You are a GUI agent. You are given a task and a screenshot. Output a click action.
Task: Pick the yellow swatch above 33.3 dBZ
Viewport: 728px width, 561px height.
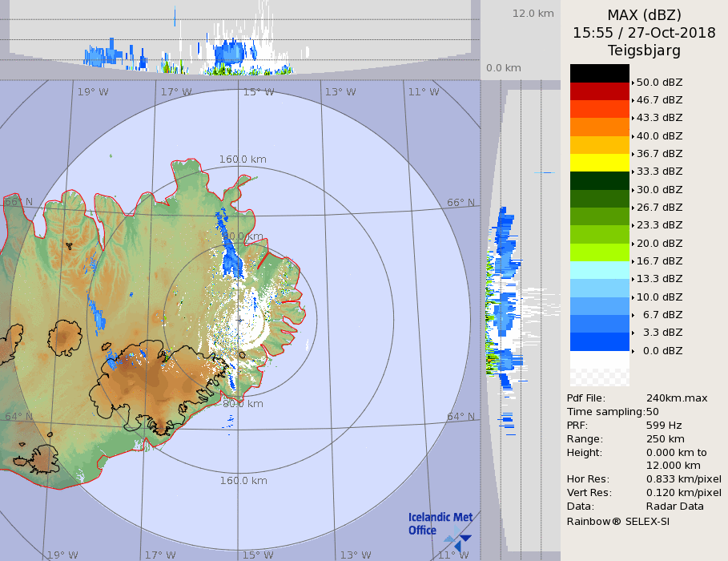599,163
